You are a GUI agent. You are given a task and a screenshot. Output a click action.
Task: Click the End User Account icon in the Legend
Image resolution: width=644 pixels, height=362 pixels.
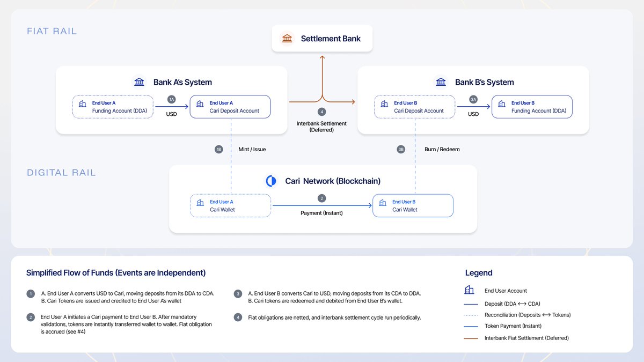click(469, 290)
